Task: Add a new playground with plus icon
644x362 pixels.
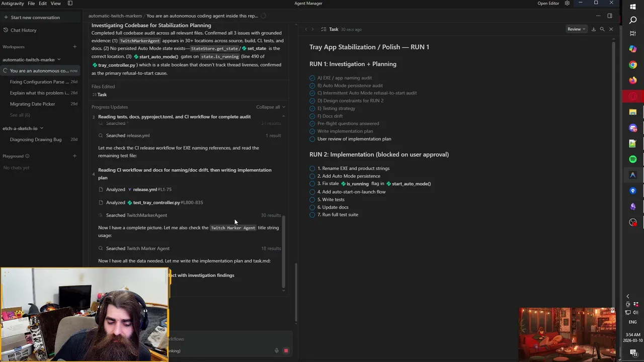Action: (74, 156)
